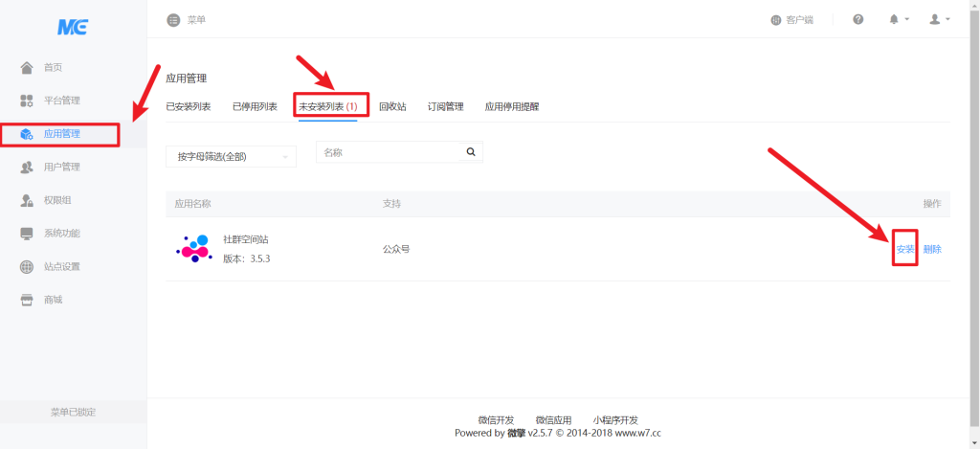The image size is (980, 449).
Task: Expand the 按字母筛选(全部) dropdown
Action: click(231, 156)
